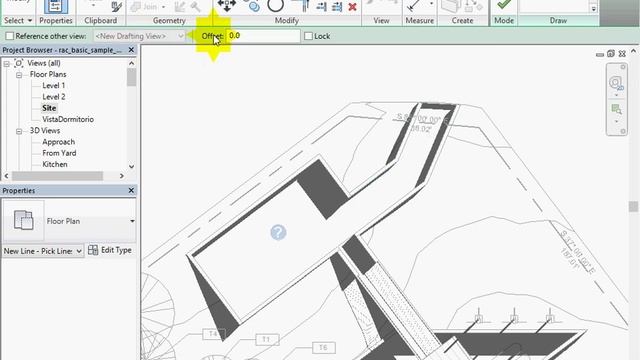Click the Move tool arrows icon
640x360 pixels.
tap(227, 5)
